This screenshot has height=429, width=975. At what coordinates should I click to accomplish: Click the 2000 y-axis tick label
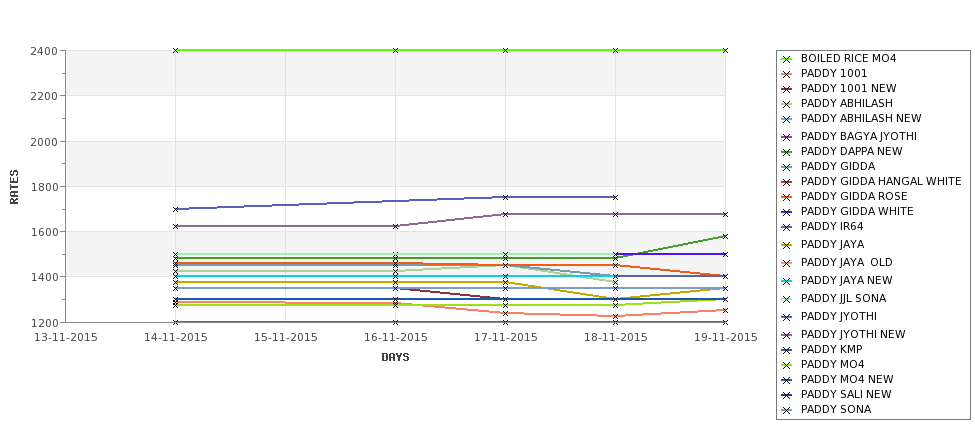tap(44, 141)
